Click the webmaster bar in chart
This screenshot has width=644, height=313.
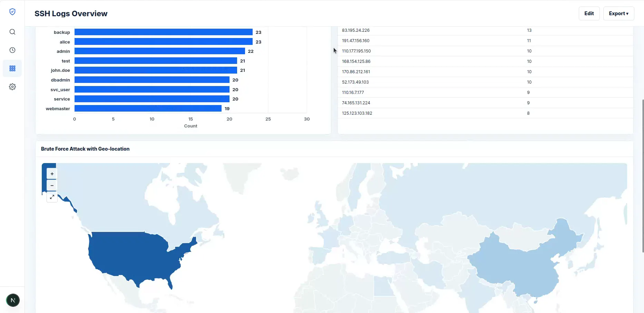(148, 108)
